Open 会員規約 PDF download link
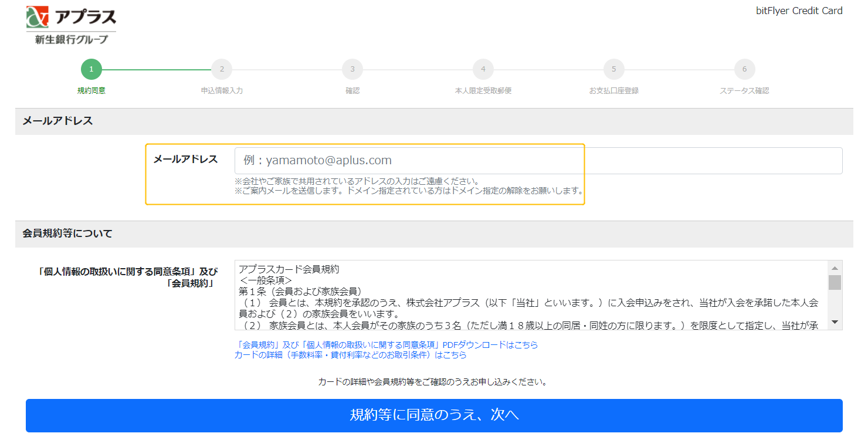This screenshot has width=868, height=440. 386,345
